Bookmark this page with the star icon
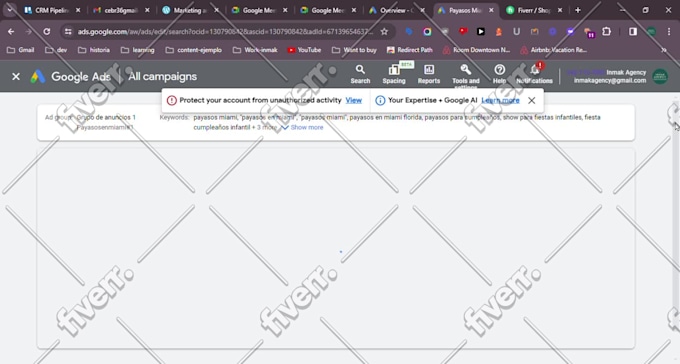Image resolution: width=680 pixels, height=364 pixels. (x=384, y=32)
